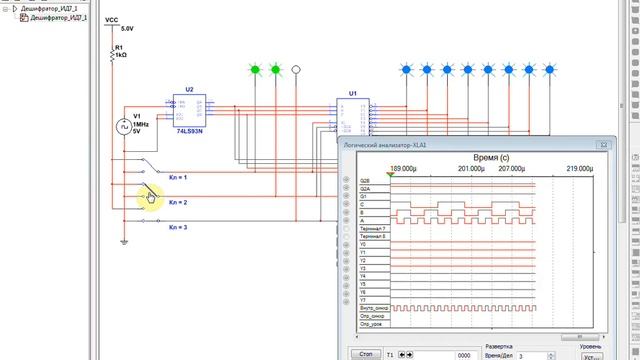This screenshot has width=640, height=360.
Task: Select the V1 1MHz clock source
Action: tap(124, 127)
